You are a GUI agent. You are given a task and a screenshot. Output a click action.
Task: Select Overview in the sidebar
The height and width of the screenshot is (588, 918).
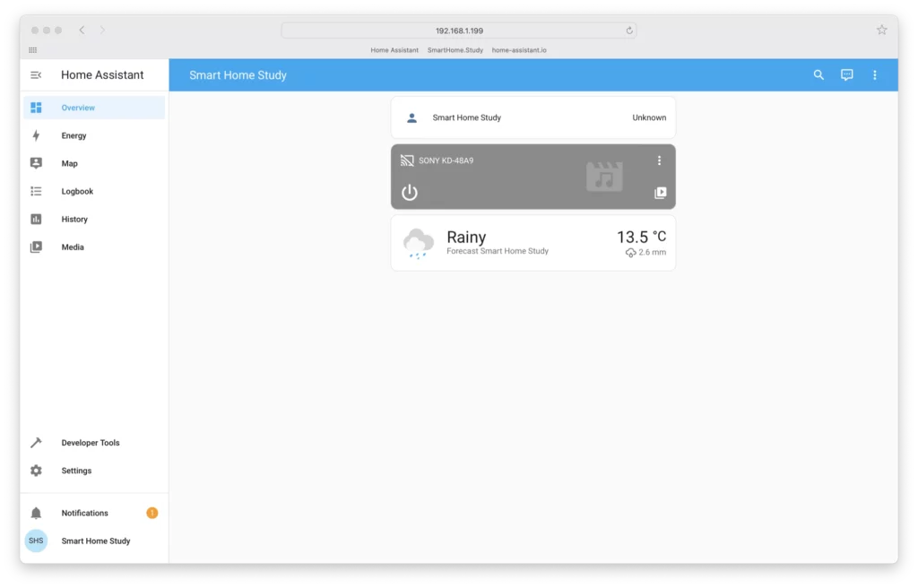(x=93, y=108)
